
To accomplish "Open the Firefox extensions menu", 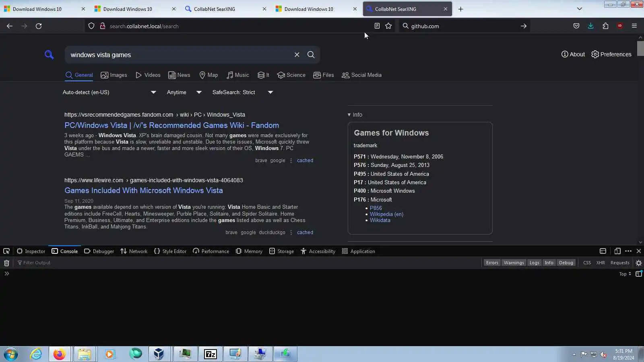I will click(x=605, y=26).
